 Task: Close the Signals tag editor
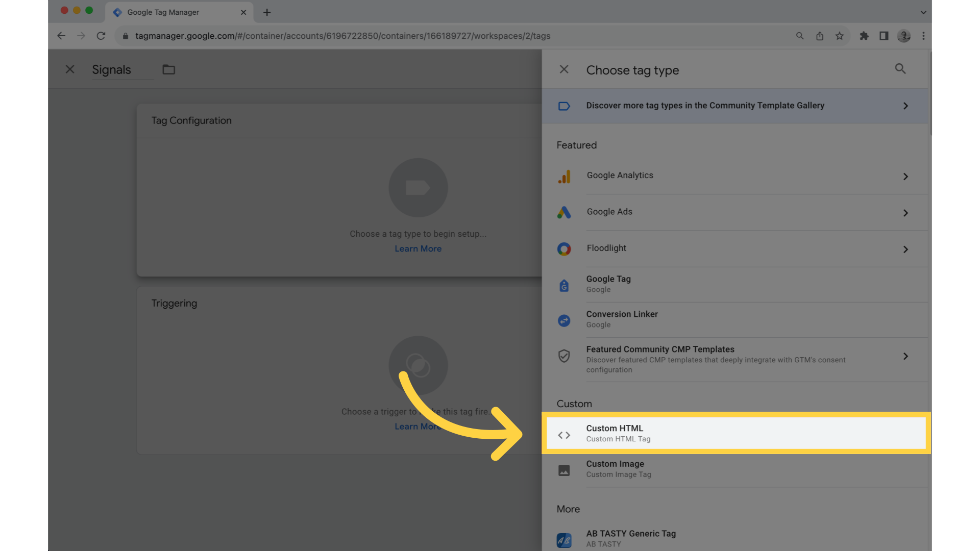(x=70, y=69)
